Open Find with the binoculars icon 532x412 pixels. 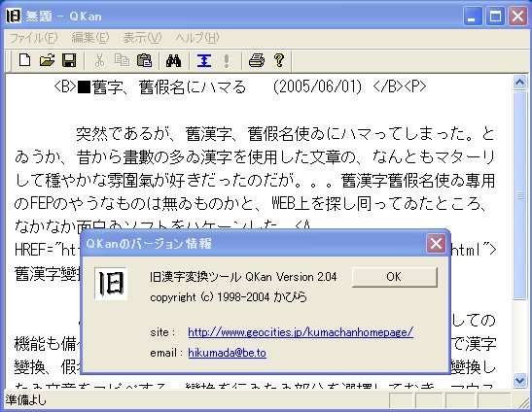click(x=173, y=60)
